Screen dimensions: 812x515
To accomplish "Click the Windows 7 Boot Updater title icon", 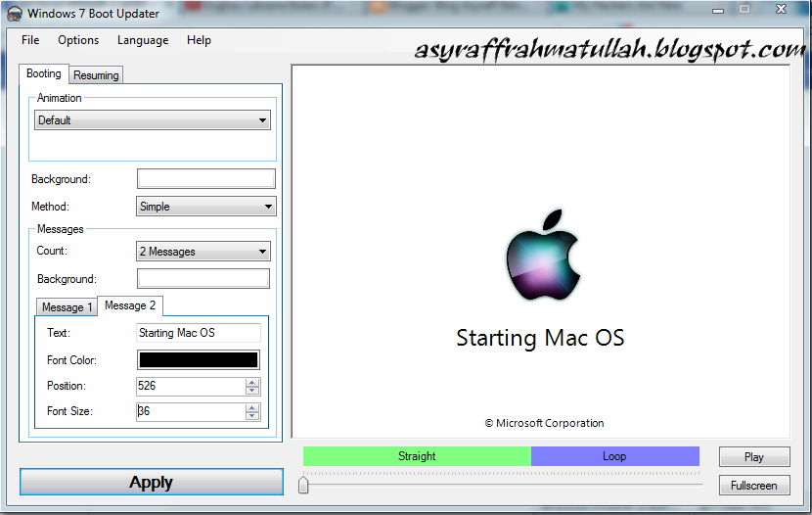I will point(15,14).
